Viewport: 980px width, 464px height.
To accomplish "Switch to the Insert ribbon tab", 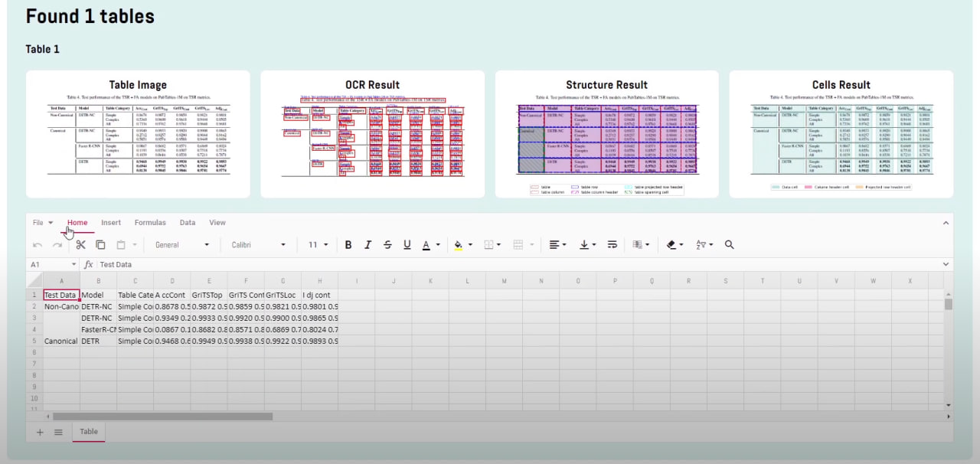I will [x=111, y=223].
